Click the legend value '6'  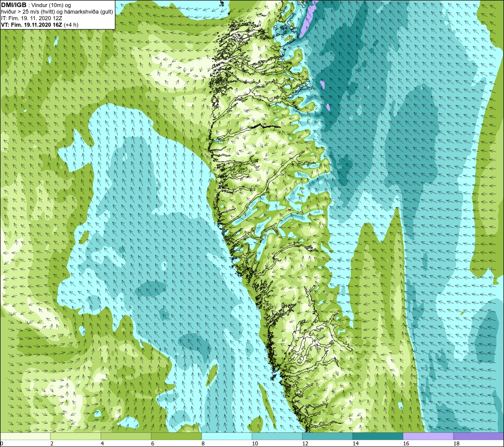153,444
